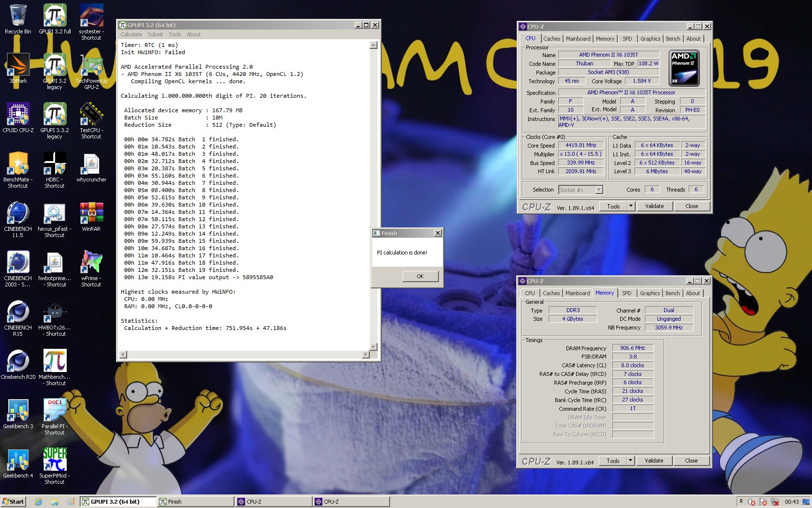Expand Socket #1 selection dropdown
The height and width of the screenshot is (508, 812).
(599, 190)
